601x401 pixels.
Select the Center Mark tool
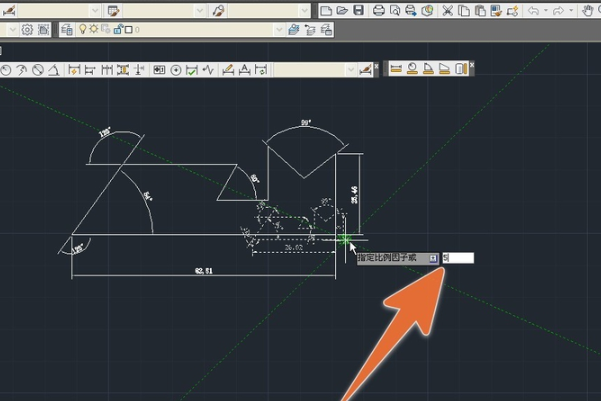click(x=176, y=70)
